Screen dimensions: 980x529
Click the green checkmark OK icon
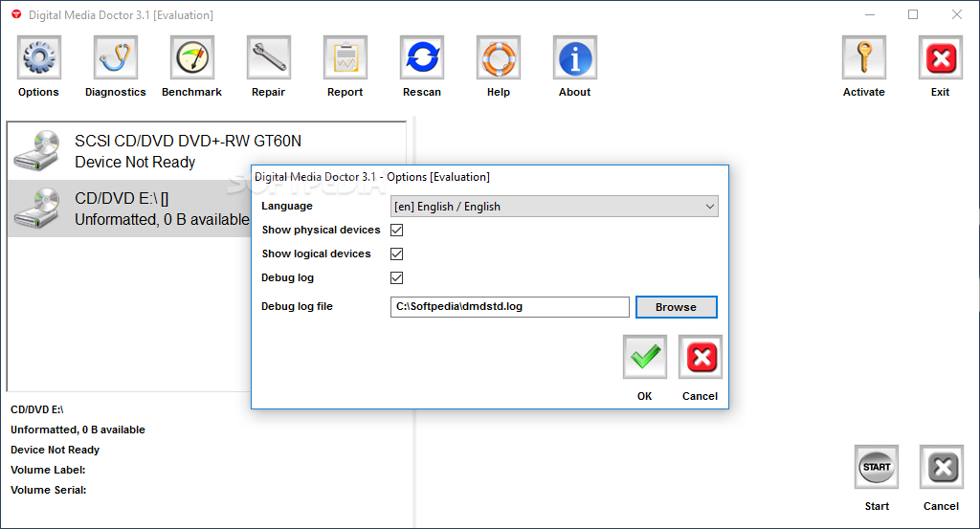pyautogui.click(x=645, y=357)
